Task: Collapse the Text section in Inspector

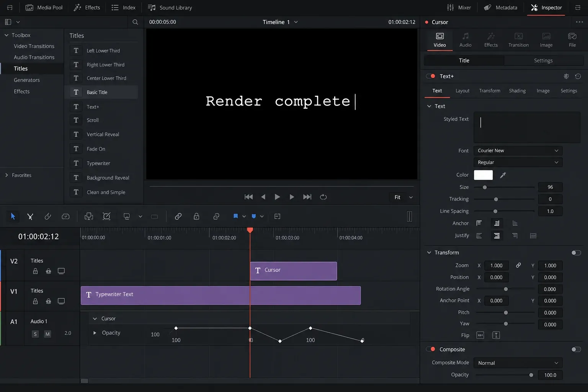Action: 429,106
